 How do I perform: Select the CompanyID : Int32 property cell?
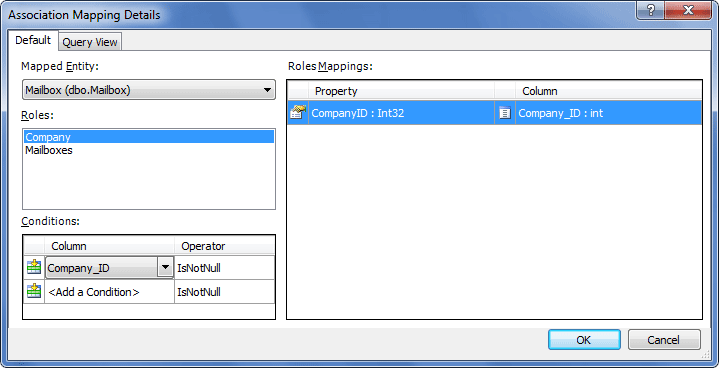(x=401, y=113)
